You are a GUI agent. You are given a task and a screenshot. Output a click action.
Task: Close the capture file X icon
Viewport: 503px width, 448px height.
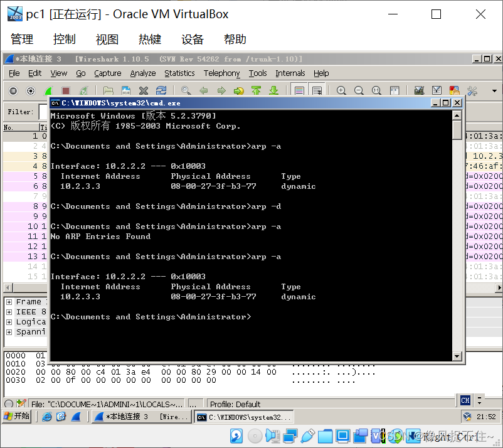pos(144,91)
